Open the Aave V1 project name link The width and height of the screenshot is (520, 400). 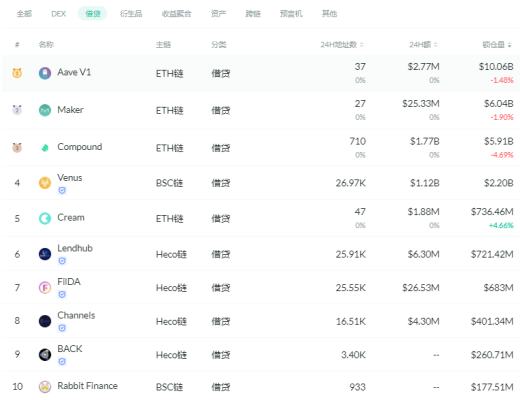(x=74, y=72)
